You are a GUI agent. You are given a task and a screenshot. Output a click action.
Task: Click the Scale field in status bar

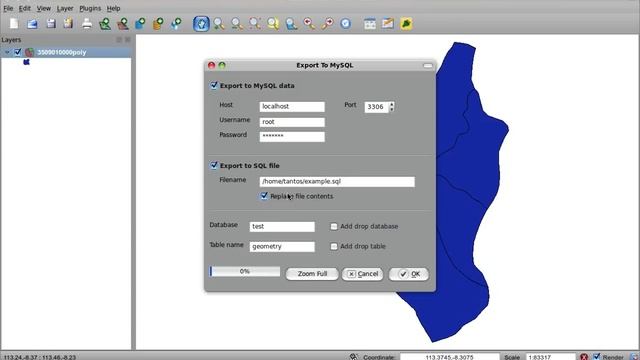point(551,357)
